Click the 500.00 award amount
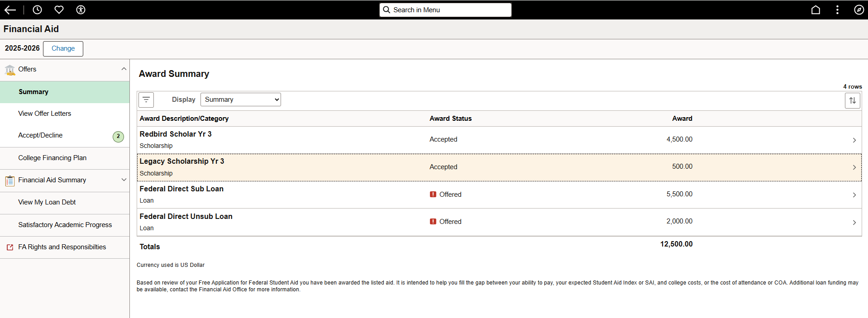Screen dimensions: 868x318 682,166
